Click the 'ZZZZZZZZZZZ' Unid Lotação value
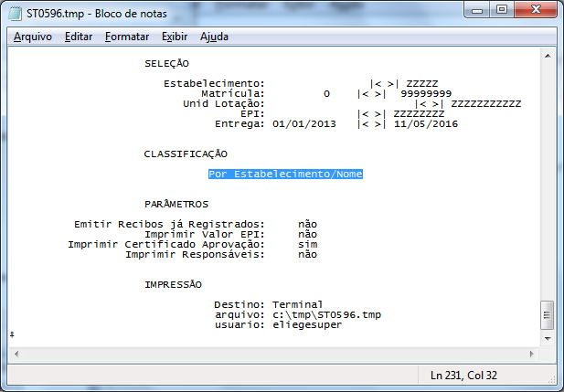 [x=486, y=104]
